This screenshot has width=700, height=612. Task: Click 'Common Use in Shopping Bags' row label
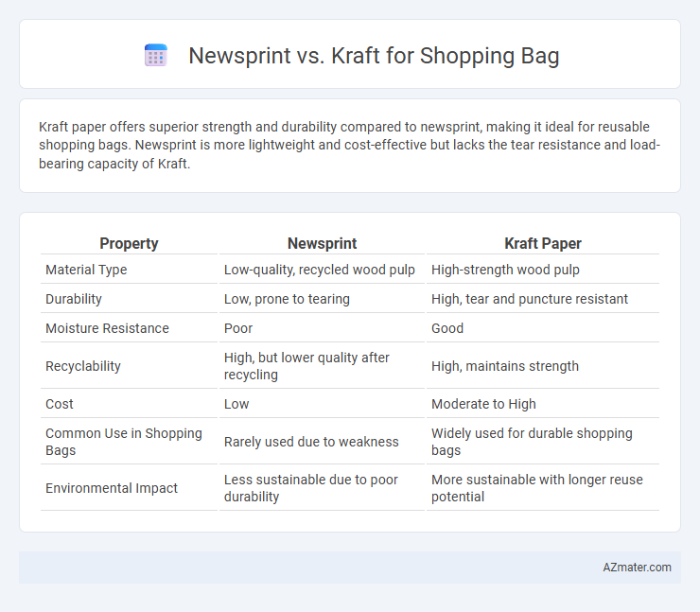tap(124, 442)
